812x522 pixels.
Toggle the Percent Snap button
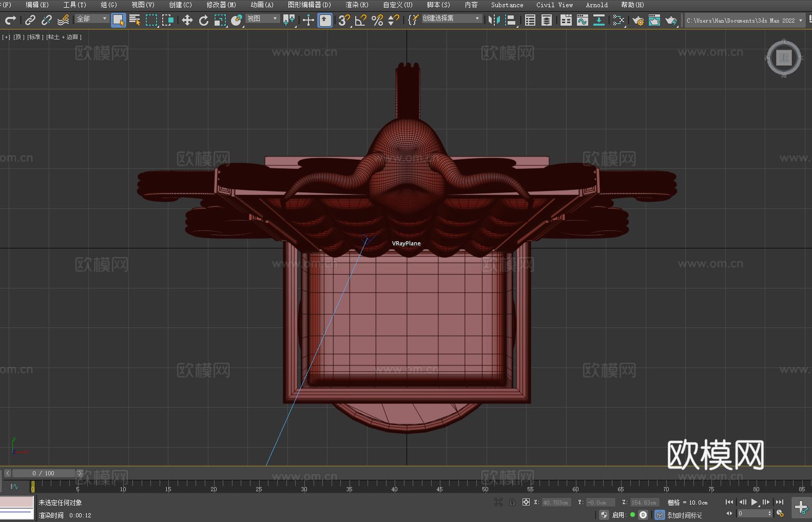coord(377,20)
